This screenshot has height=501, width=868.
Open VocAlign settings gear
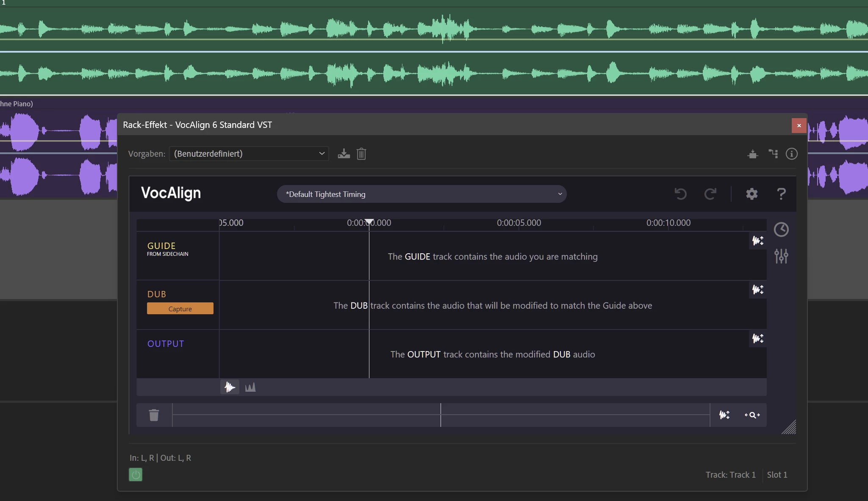click(x=752, y=194)
